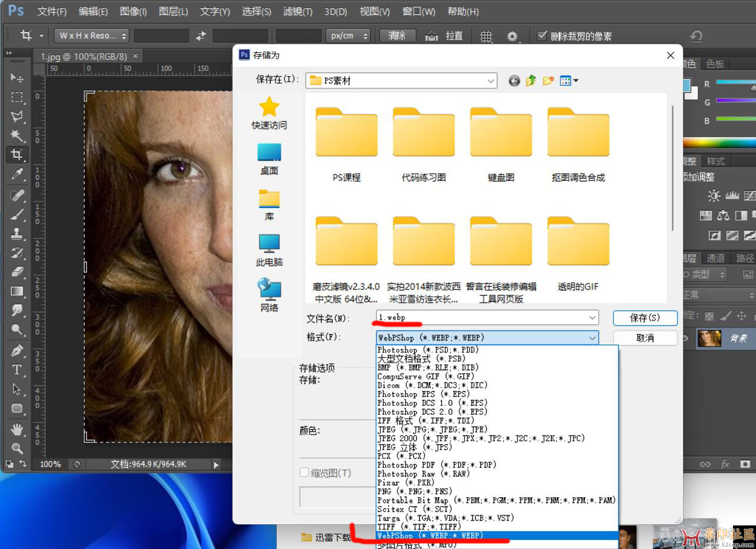
Task: Select the Polygonal Lasso tool
Action: click(x=17, y=117)
